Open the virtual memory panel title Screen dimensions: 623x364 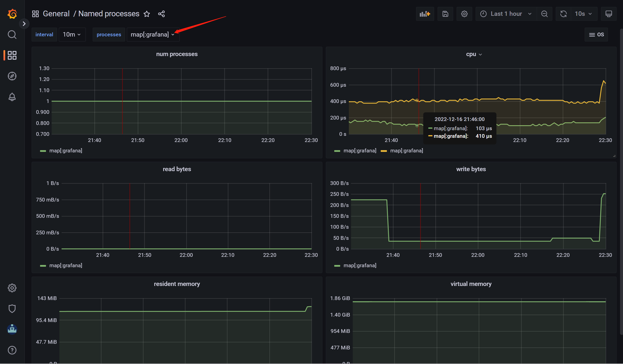tap(471, 284)
